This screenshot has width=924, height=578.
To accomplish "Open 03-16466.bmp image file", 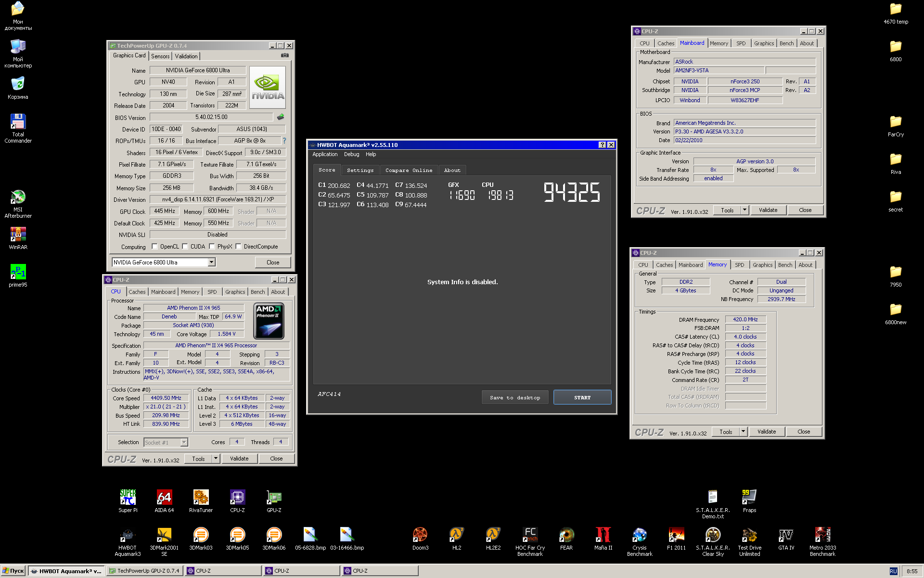I will 347,539.
